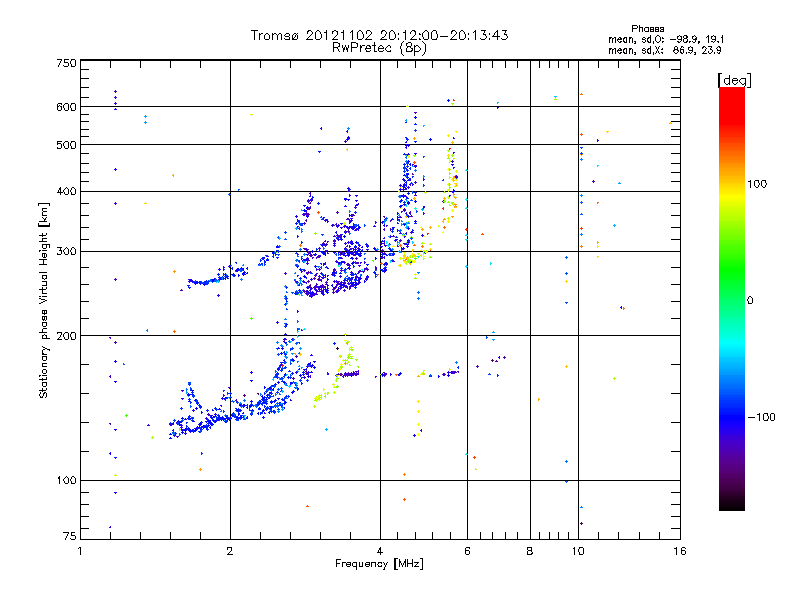This screenshot has width=800, height=600.
Task: Click the y-axis tick label '200'
Action: click(67, 336)
